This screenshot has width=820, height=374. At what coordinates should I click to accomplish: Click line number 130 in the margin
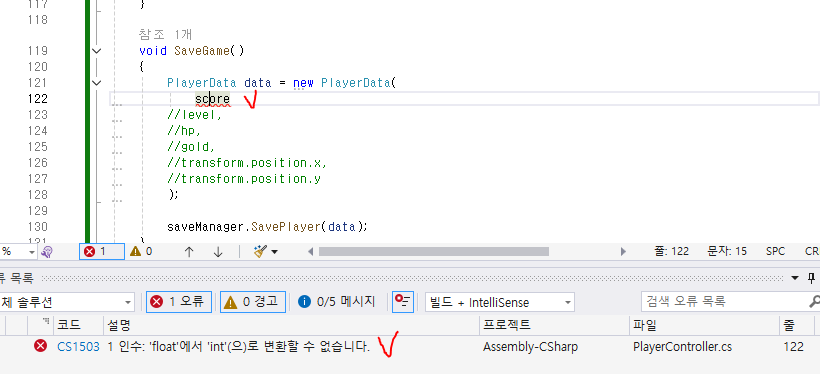click(37, 226)
